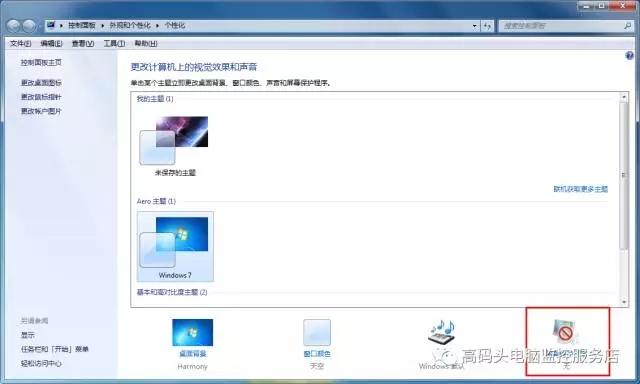Open the desktop background (桌面背景) icon

(192, 333)
